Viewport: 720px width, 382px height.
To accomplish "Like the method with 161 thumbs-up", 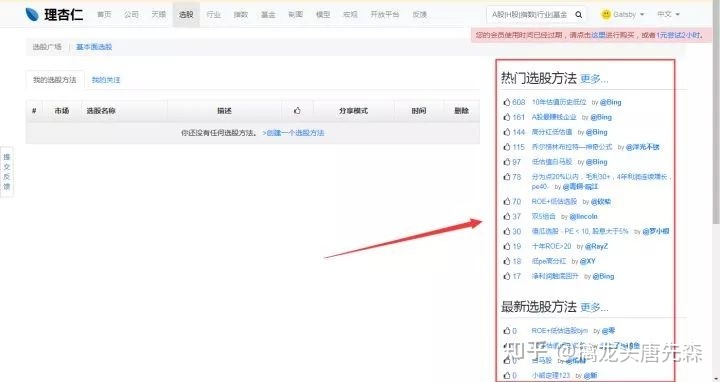I will coord(506,117).
